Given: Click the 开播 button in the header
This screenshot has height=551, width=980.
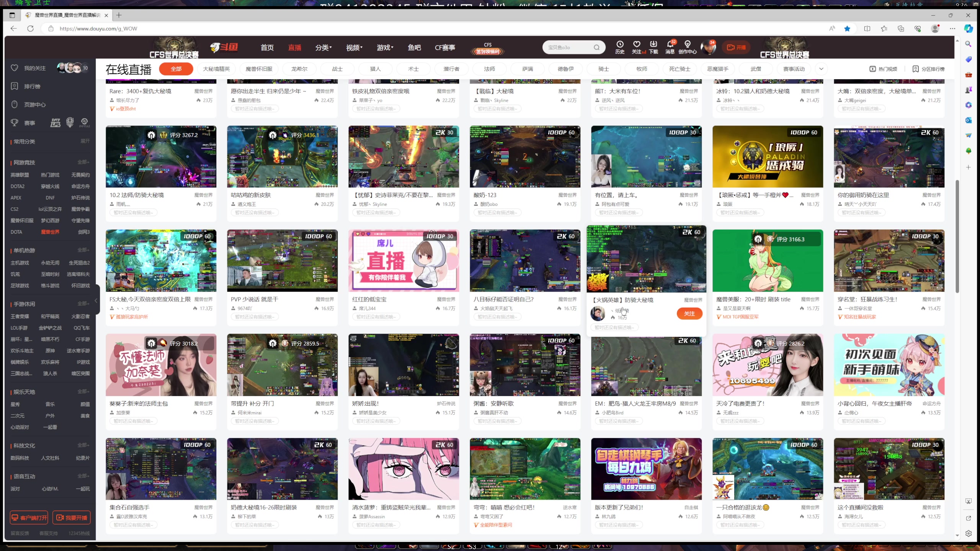Looking at the screenshot, I should point(736,47).
